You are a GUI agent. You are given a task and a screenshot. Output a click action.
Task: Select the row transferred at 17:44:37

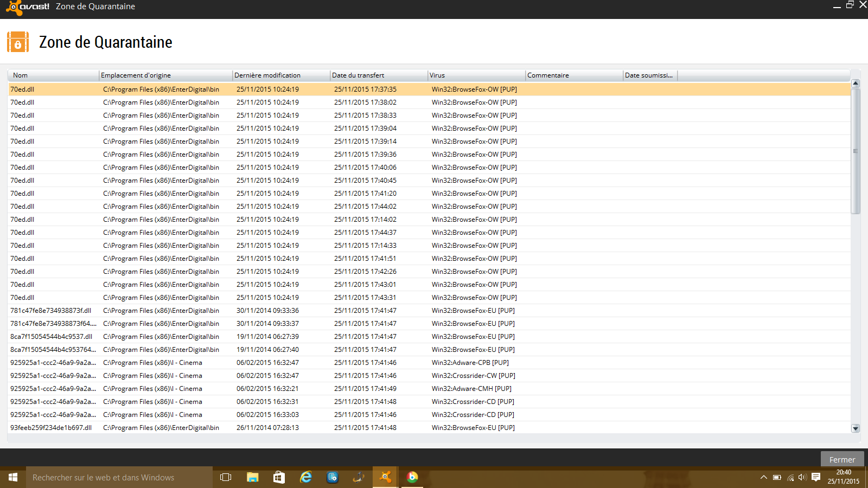pyautogui.click(x=429, y=233)
